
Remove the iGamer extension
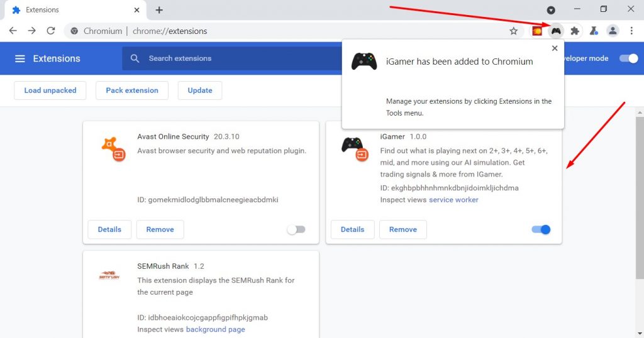pos(403,229)
